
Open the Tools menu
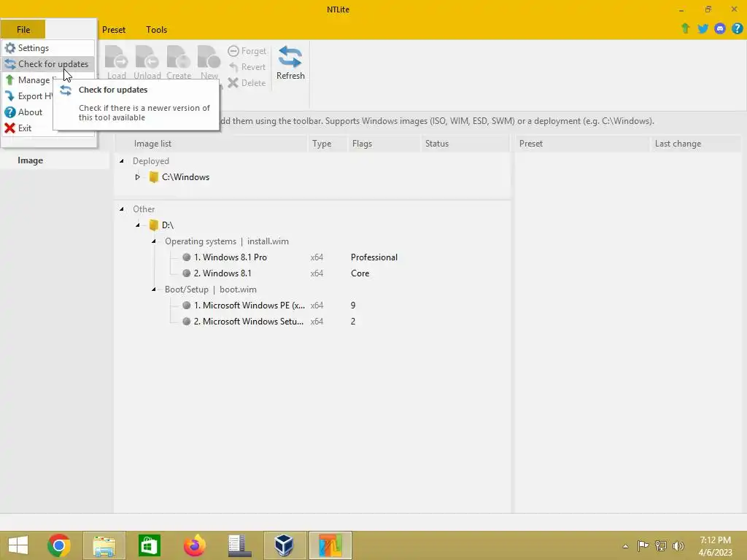(156, 29)
